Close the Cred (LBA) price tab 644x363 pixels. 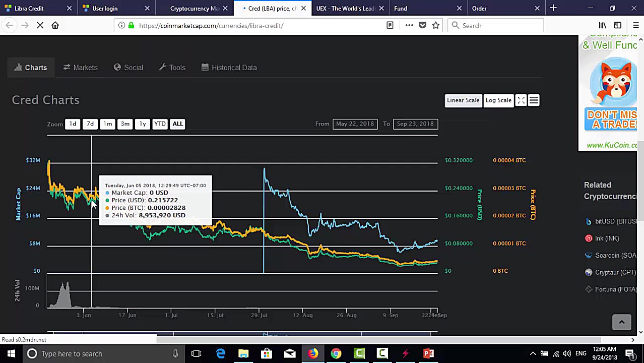(303, 8)
